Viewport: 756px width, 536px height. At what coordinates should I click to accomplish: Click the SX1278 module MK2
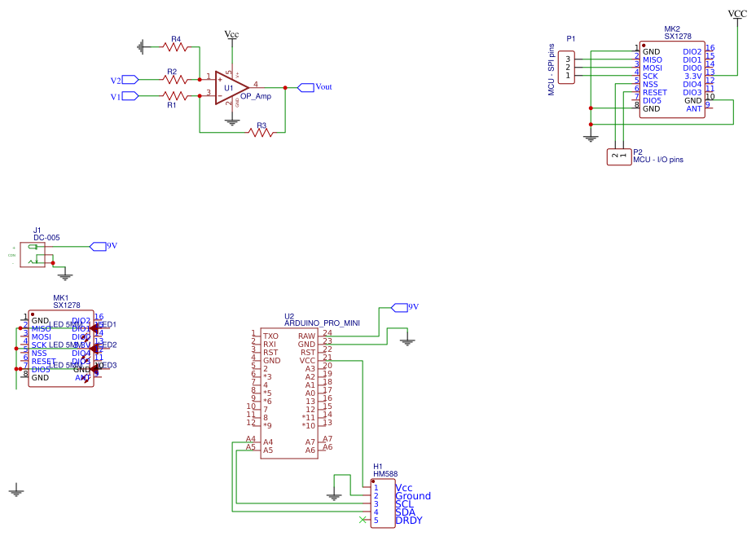point(671,77)
